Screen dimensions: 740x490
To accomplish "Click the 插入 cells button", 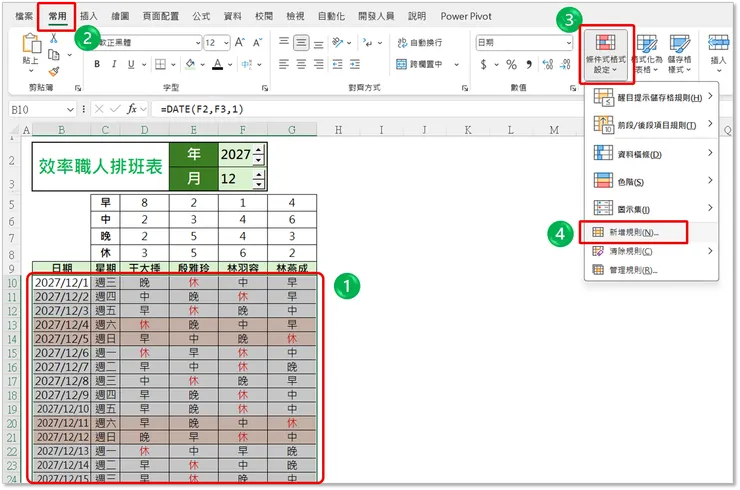I will [718, 53].
